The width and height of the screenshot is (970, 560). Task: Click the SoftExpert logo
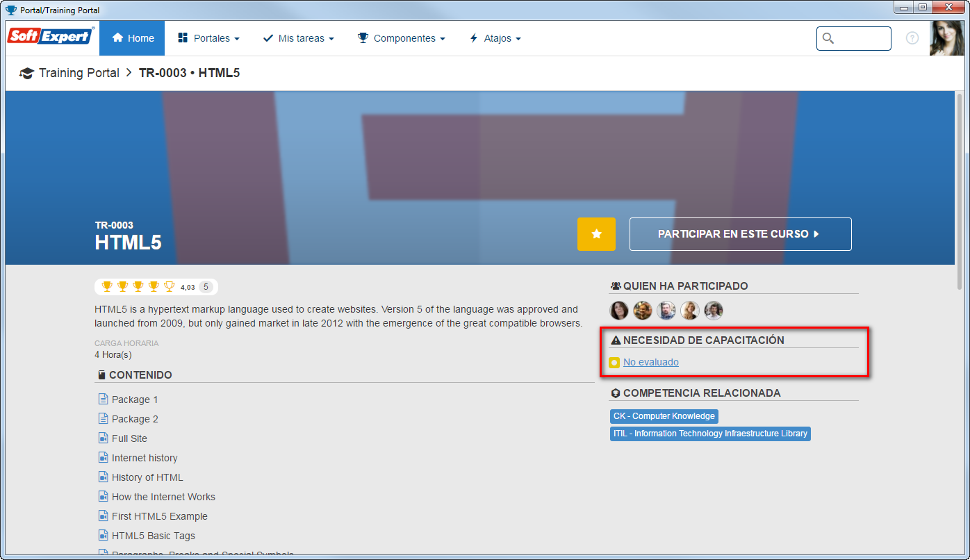tap(51, 36)
